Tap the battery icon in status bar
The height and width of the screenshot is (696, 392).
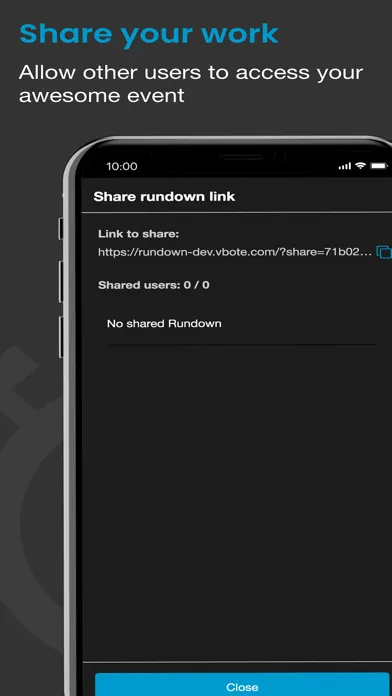click(x=380, y=166)
